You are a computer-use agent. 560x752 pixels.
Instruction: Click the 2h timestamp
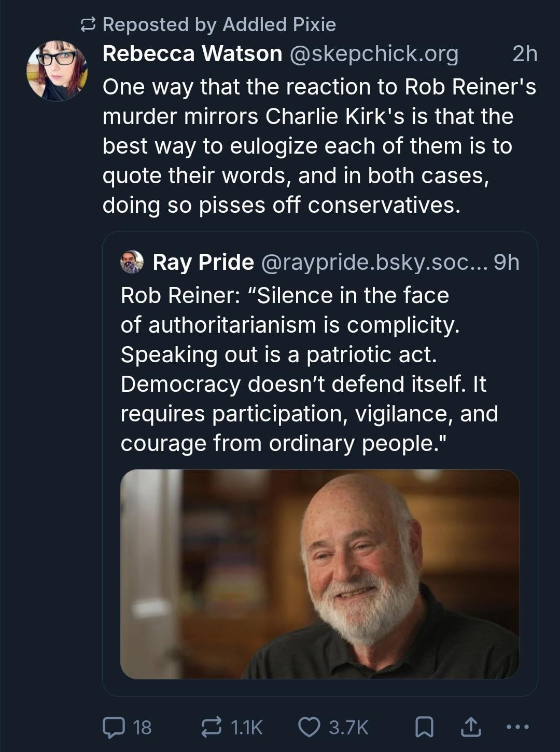[525, 53]
